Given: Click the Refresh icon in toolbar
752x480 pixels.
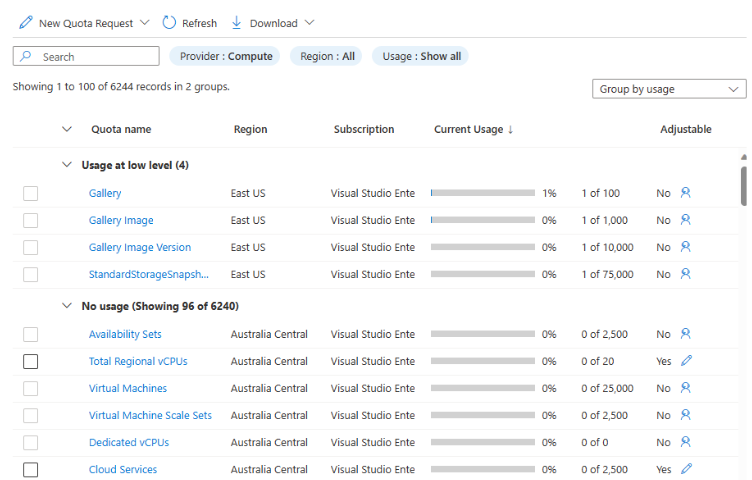Looking at the screenshot, I should tap(169, 23).
